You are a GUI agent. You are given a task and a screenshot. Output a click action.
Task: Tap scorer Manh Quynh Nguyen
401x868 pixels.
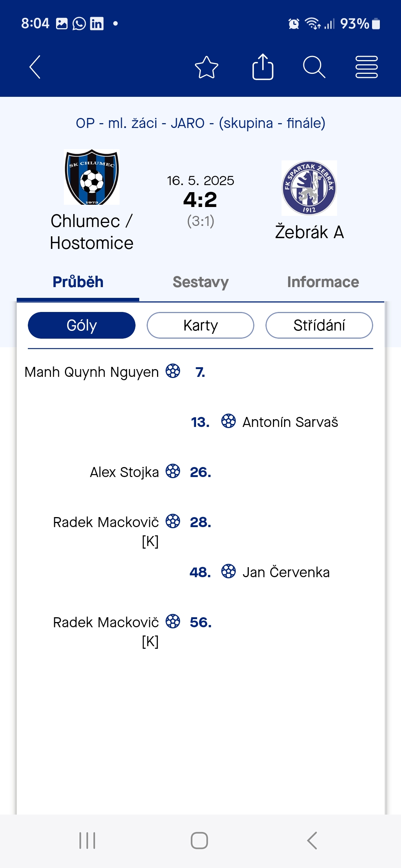(91, 372)
